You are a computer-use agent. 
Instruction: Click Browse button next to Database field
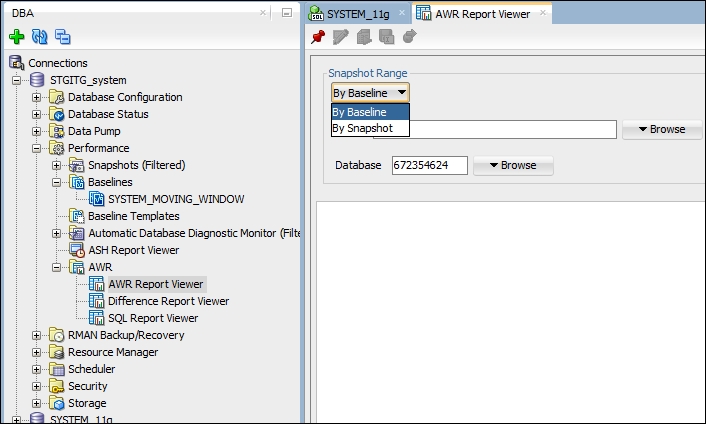tap(513, 165)
